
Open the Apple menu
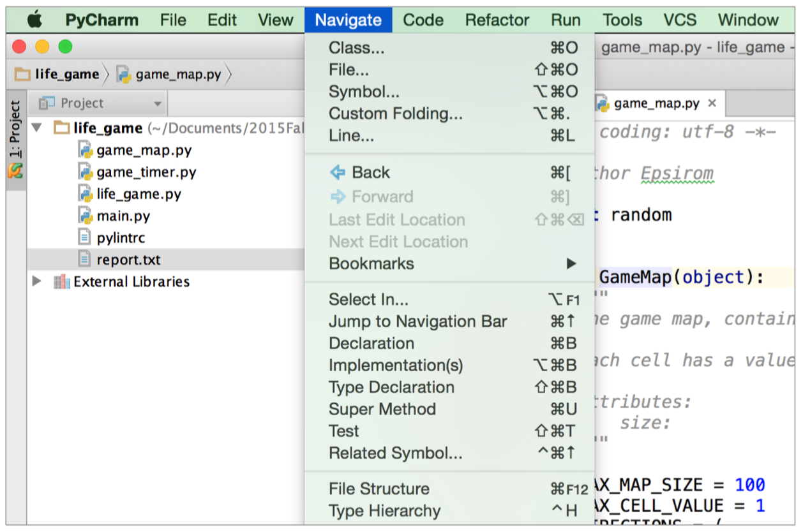tap(34, 20)
